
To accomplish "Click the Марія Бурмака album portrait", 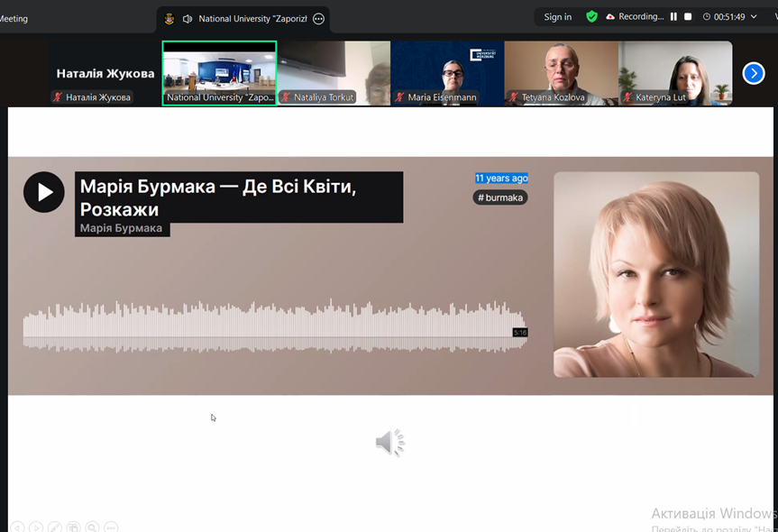I will tap(655, 274).
